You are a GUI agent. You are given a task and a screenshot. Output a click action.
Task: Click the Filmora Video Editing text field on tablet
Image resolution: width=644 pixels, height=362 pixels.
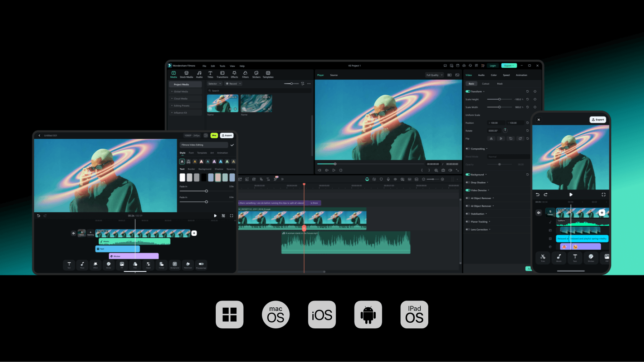click(x=204, y=145)
